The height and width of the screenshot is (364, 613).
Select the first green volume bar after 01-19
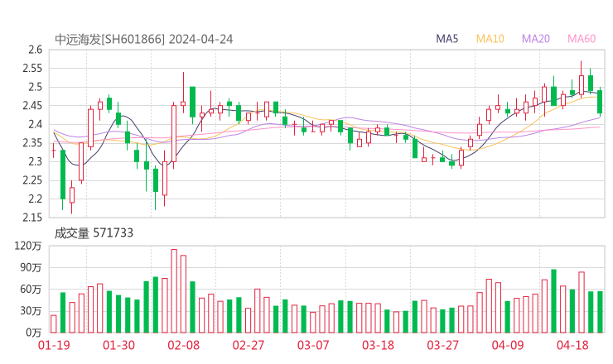63,313
